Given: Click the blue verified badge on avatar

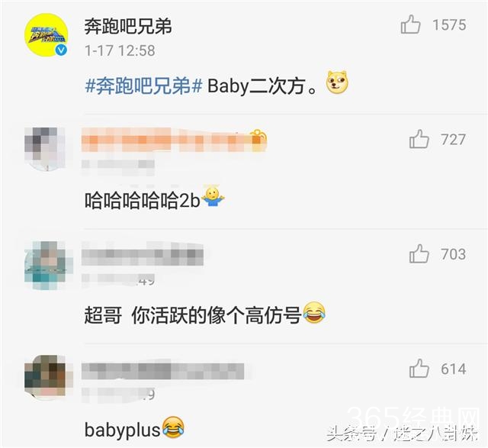Looking at the screenshot, I should click(x=61, y=50).
